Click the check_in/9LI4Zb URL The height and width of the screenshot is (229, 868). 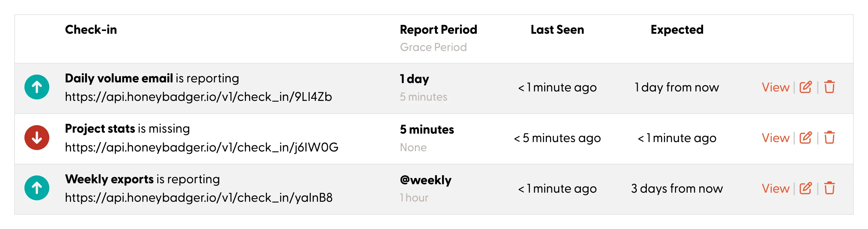[199, 97]
